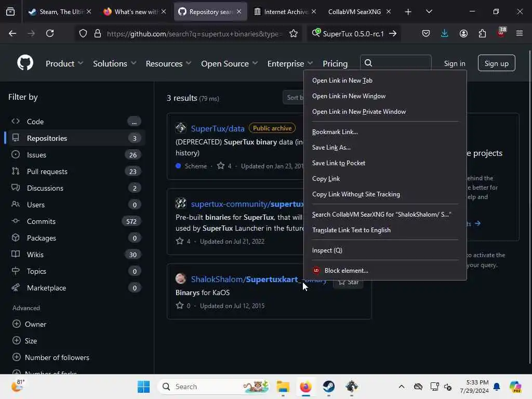Expand the Size advanced filter
532x399 pixels.
coord(24,341)
